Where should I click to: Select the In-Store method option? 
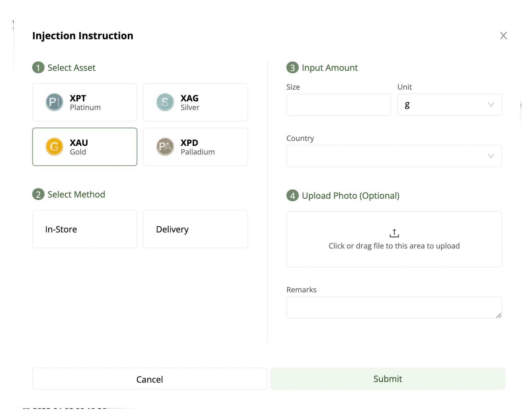tap(84, 229)
